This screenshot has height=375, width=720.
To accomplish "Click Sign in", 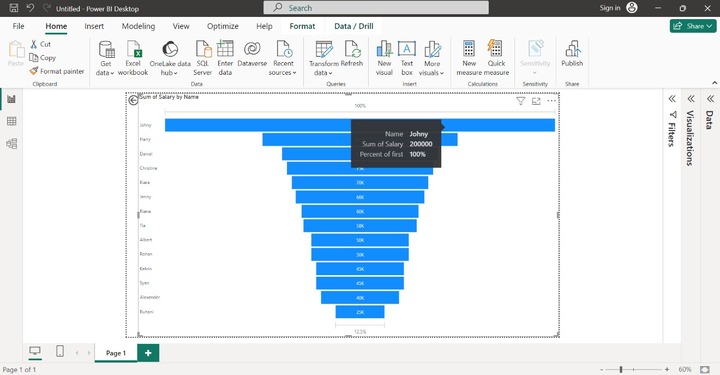I will 610,8.
